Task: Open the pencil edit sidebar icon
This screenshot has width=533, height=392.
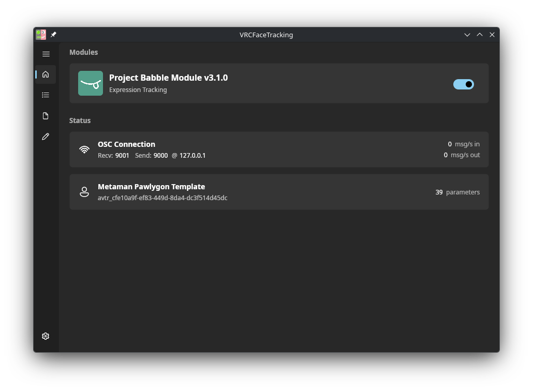Action: 46,137
